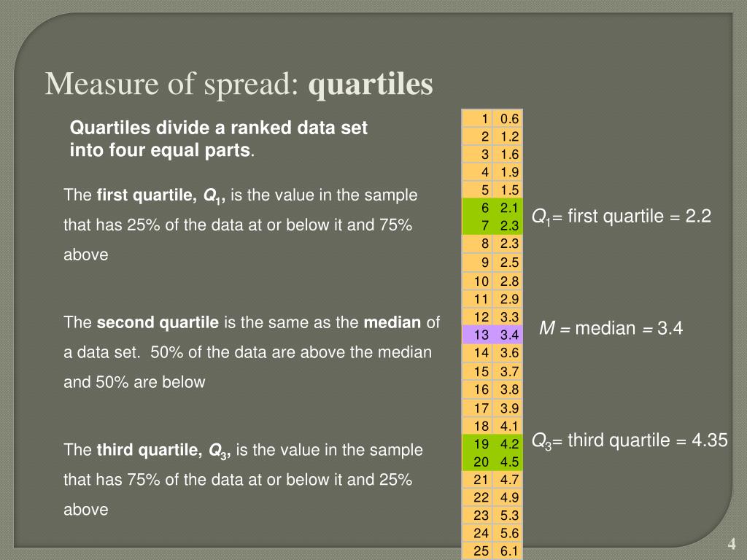Select table row 10 with value 2.8

492,281
